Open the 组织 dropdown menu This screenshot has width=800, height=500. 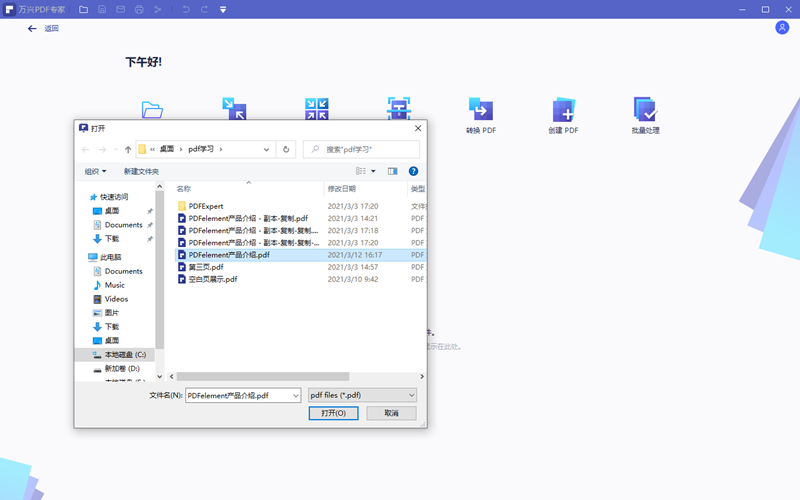pyautogui.click(x=95, y=171)
